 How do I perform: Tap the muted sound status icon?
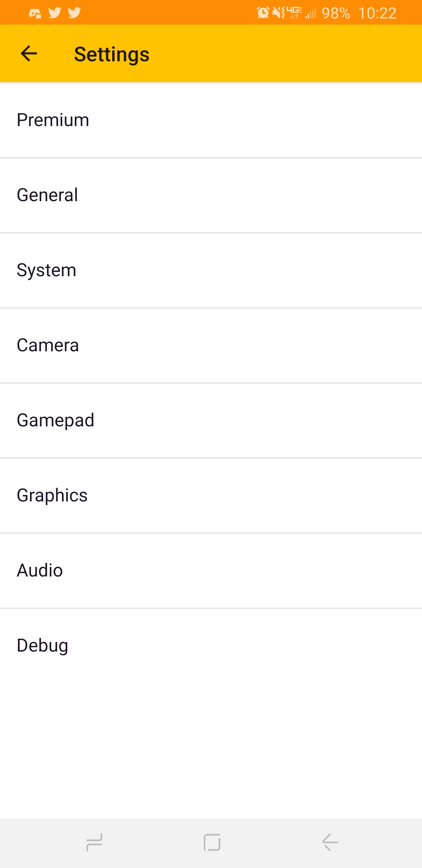278,13
